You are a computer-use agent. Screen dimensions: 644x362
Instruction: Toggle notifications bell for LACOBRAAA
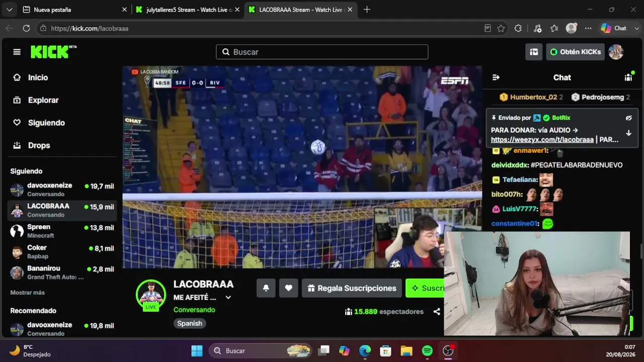click(x=266, y=288)
